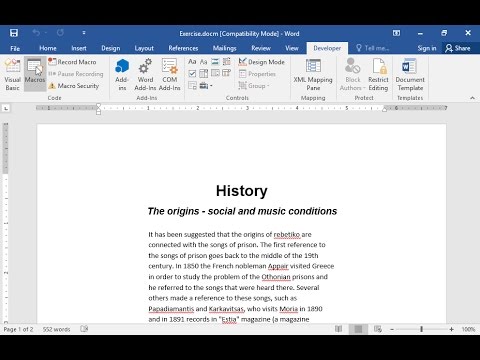Switch to Web Layout view
Viewport: 480px width, 360px height.
[x=378, y=329]
